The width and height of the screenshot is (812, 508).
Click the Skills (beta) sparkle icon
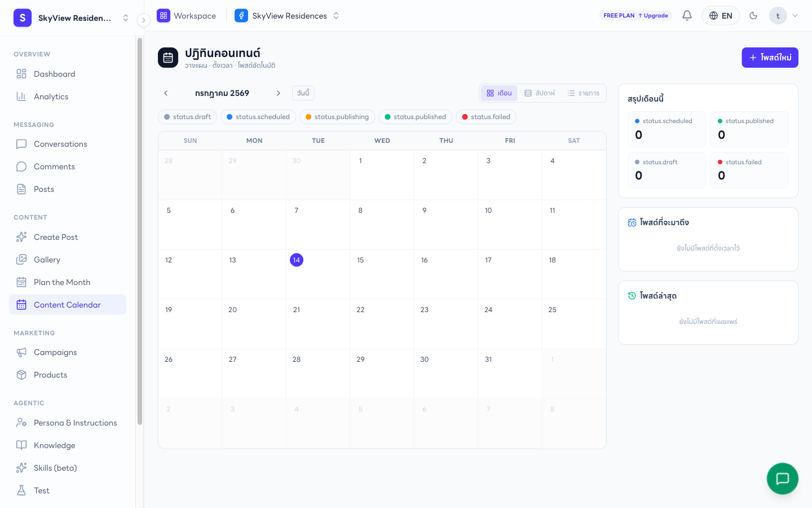click(21, 468)
